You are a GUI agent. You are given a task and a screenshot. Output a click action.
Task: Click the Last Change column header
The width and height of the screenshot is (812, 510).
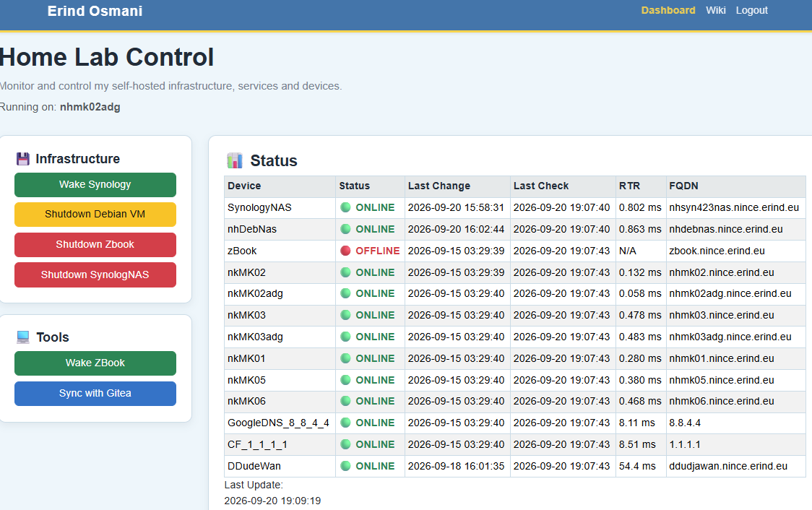457,186
